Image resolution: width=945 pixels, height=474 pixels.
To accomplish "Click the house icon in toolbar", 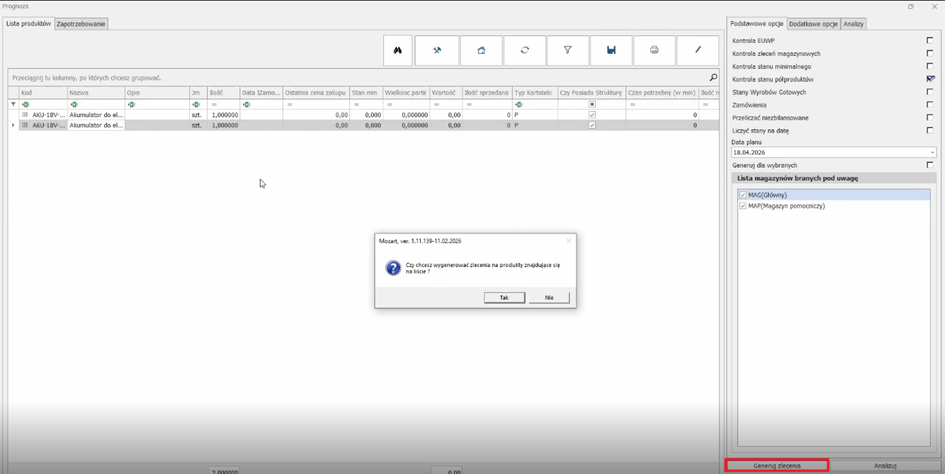I will coord(481,50).
